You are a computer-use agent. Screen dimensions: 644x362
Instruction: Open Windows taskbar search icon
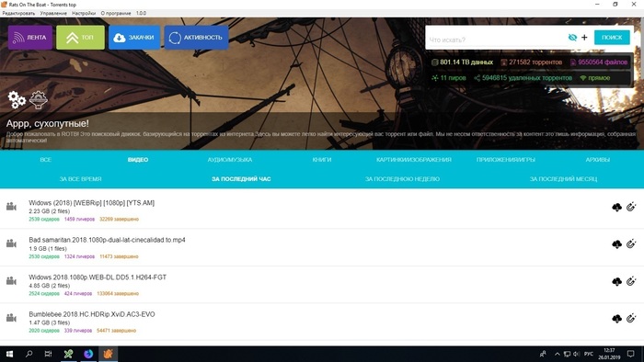click(29, 354)
